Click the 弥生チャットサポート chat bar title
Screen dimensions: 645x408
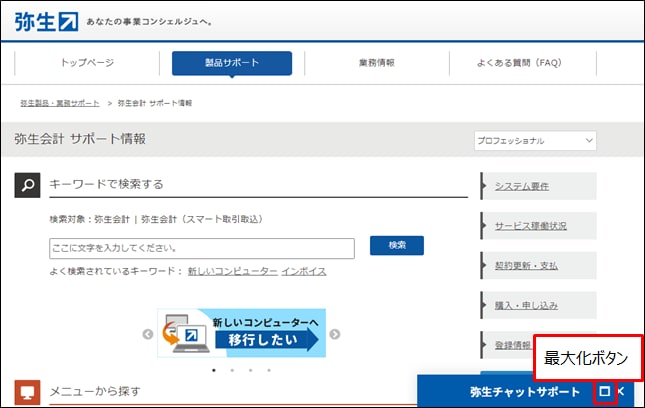point(525,392)
